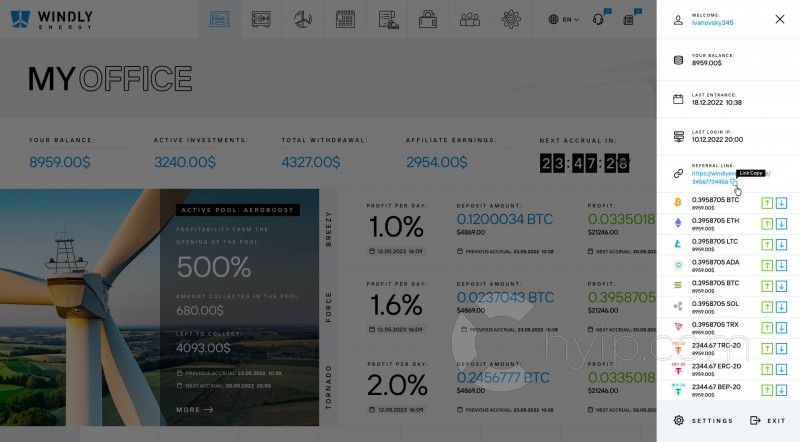Click the chain link icon beside referral link
Image resolution: width=800 pixels, height=442 pixels.
pyautogui.click(x=678, y=174)
